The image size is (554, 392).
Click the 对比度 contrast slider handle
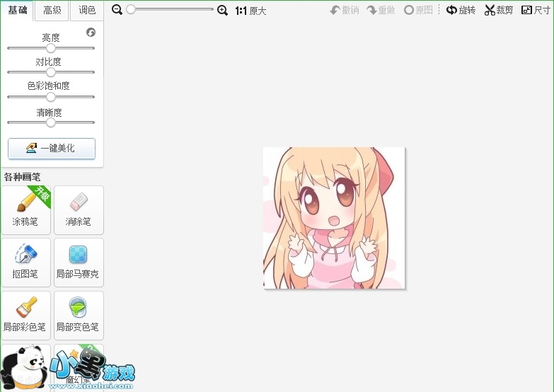pyautogui.click(x=51, y=72)
